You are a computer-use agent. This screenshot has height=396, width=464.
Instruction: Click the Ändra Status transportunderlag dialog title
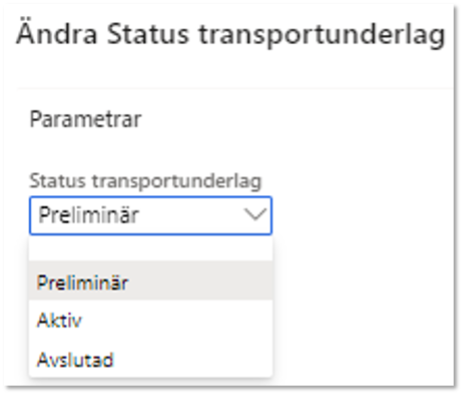coord(230,34)
